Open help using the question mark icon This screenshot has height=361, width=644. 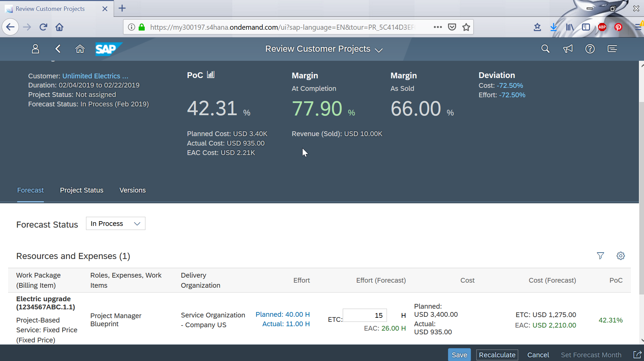pyautogui.click(x=590, y=49)
